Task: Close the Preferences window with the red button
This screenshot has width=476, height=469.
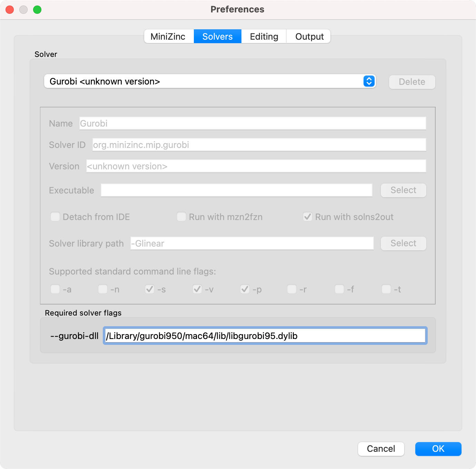Action: coord(10,10)
